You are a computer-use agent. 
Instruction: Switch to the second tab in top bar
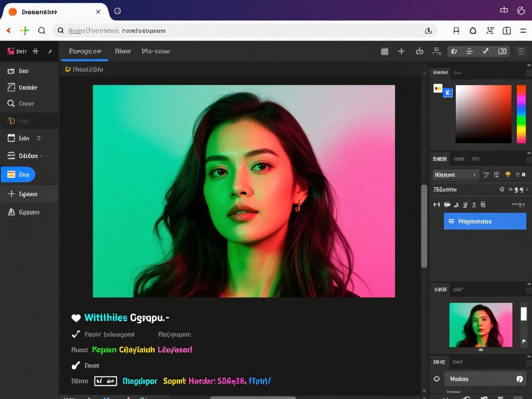coord(122,51)
